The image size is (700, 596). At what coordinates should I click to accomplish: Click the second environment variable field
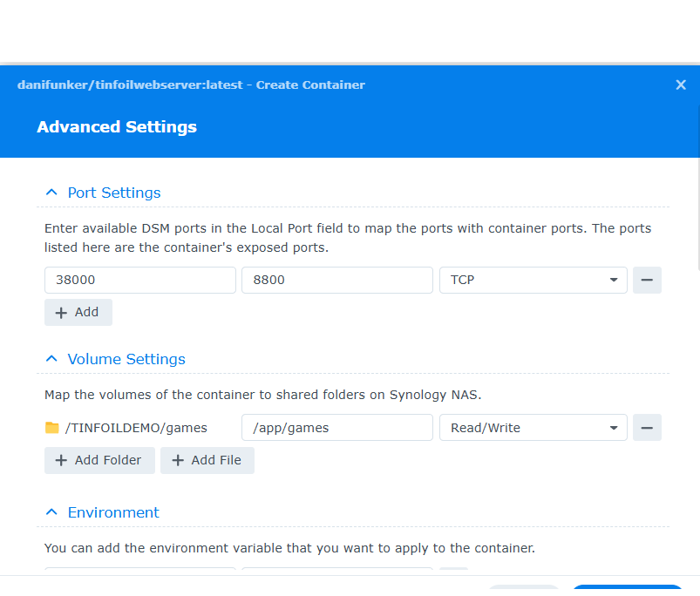coord(336,572)
